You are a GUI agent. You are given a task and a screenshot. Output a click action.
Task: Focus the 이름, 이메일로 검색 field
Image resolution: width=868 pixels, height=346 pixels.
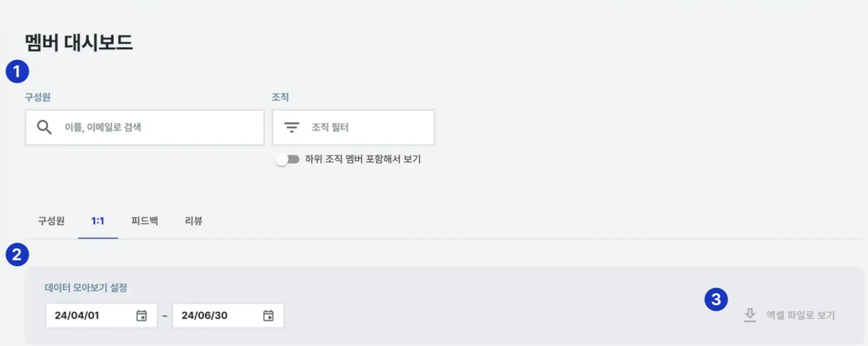145,127
